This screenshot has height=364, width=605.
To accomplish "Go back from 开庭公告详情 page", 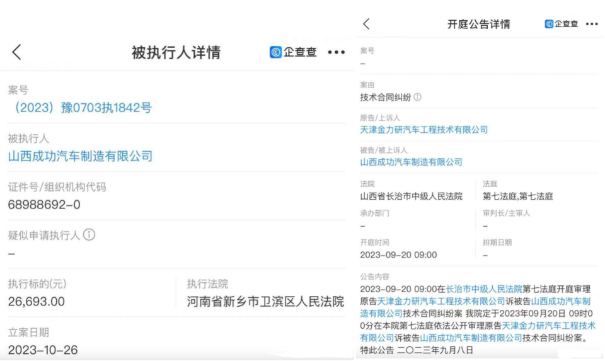I will (366, 23).
